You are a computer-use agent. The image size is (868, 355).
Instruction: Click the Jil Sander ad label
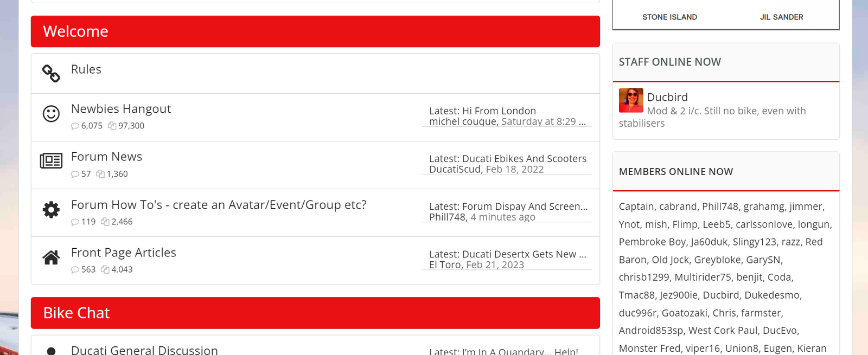point(781,17)
